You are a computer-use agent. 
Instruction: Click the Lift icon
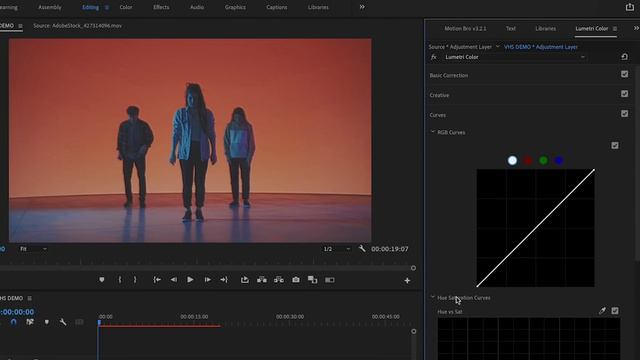click(244, 280)
